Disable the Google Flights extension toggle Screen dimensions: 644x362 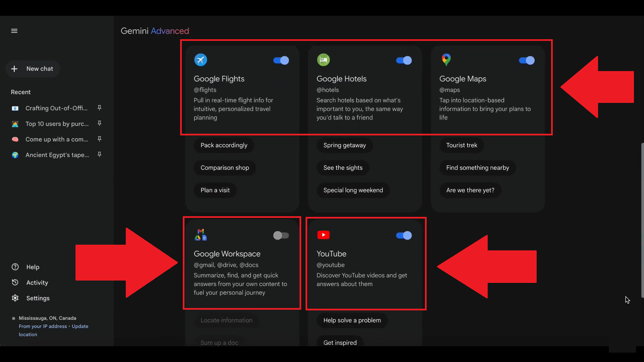coord(281,60)
